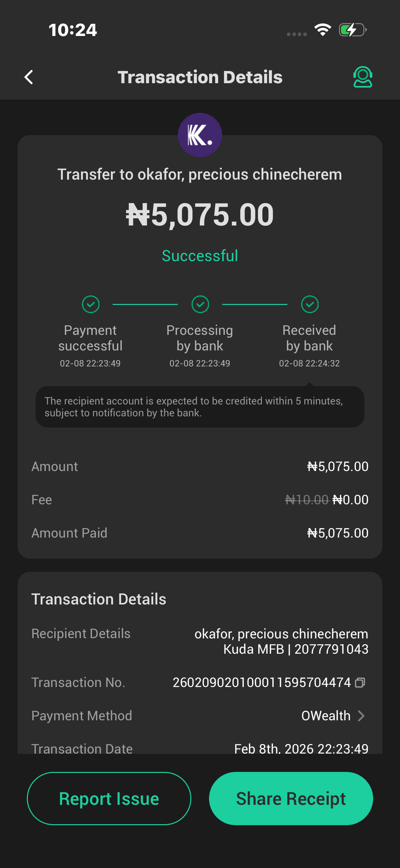The width and height of the screenshot is (400, 868).
Task: Open customer support headset icon
Action: (362, 77)
